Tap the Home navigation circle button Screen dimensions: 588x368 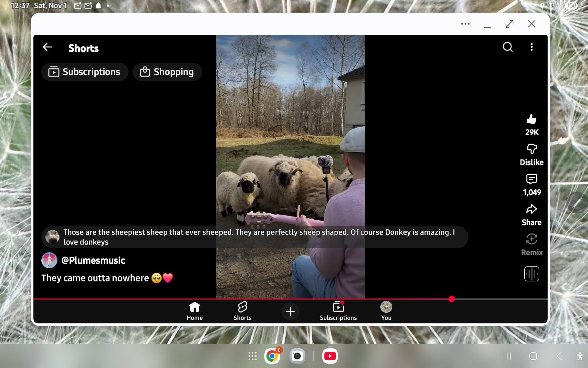[533, 356]
